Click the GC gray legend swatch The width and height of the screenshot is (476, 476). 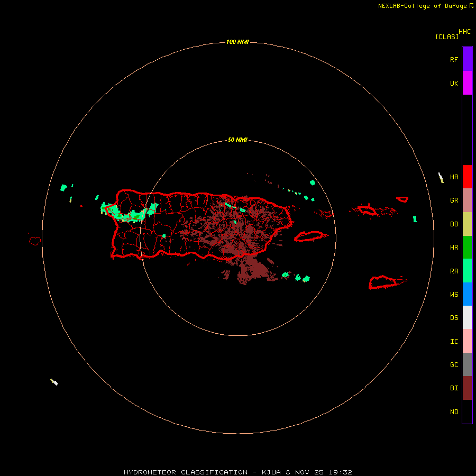pos(467,364)
